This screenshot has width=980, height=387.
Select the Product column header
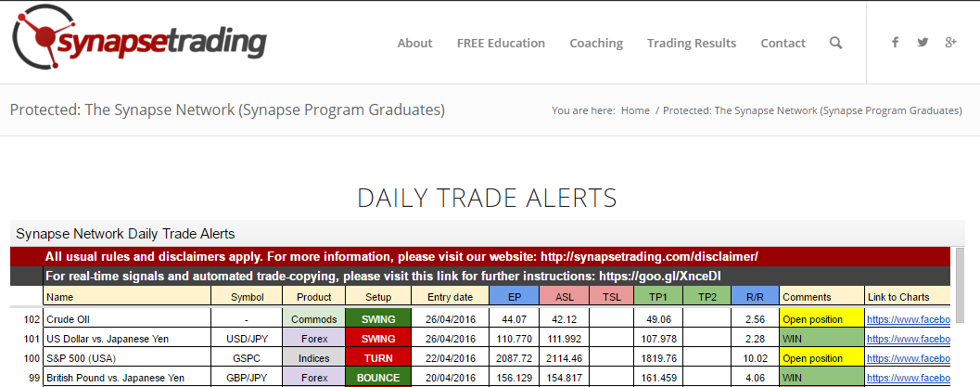tap(313, 297)
